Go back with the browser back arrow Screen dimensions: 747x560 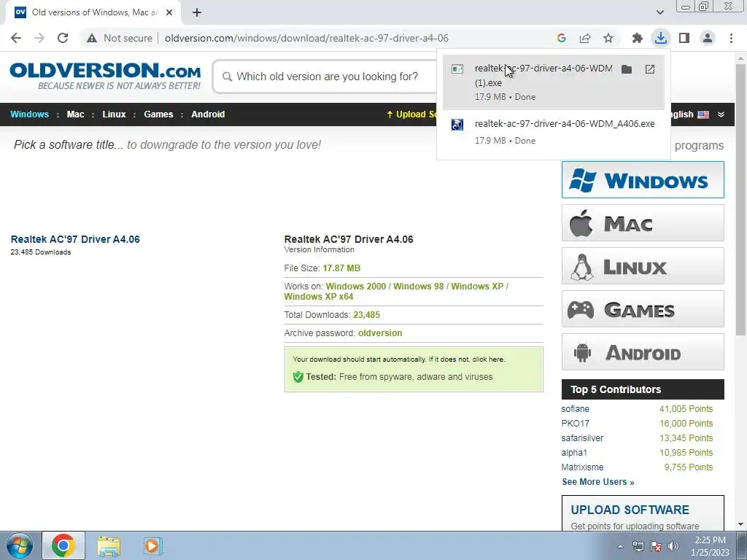pyautogui.click(x=16, y=38)
